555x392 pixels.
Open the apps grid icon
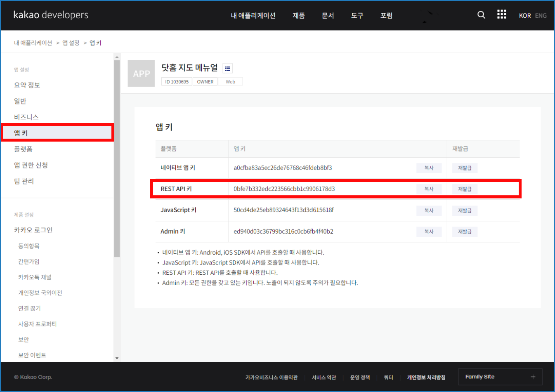tap(501, 15)
